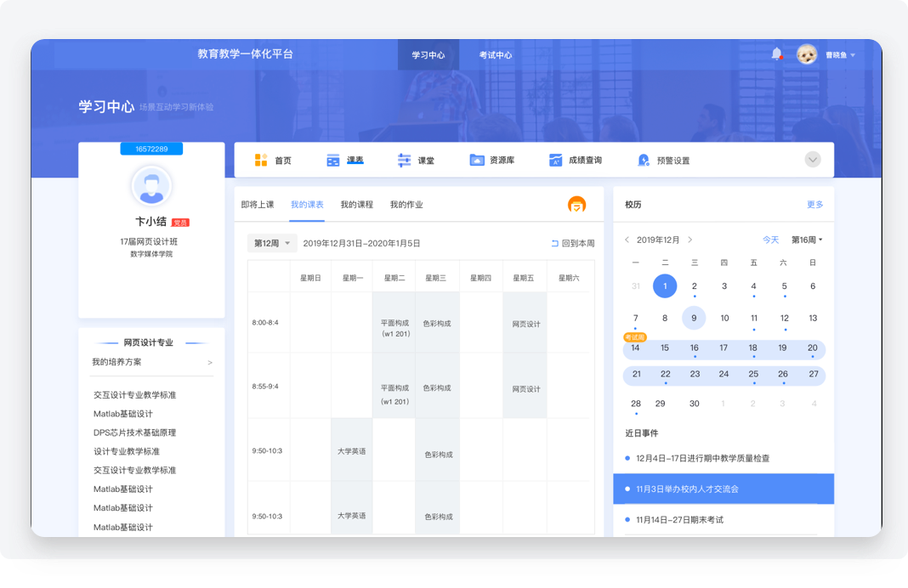Viewport: 908px width, 588px height.
Task: Select day 9 in the calendar
Action: [x=694, y=318]
